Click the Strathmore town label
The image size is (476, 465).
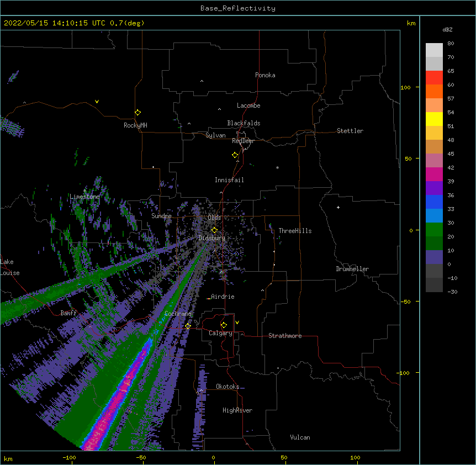pos(285,336)
